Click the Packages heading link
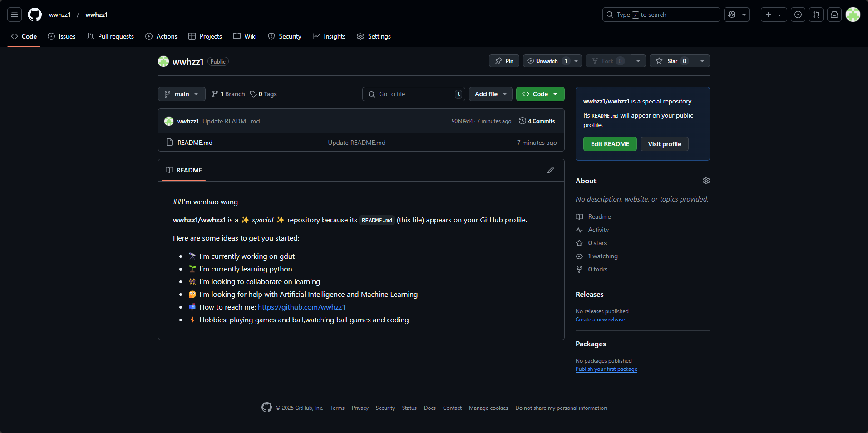This screenshot has width=868, height=433. [x=591, y=344]
